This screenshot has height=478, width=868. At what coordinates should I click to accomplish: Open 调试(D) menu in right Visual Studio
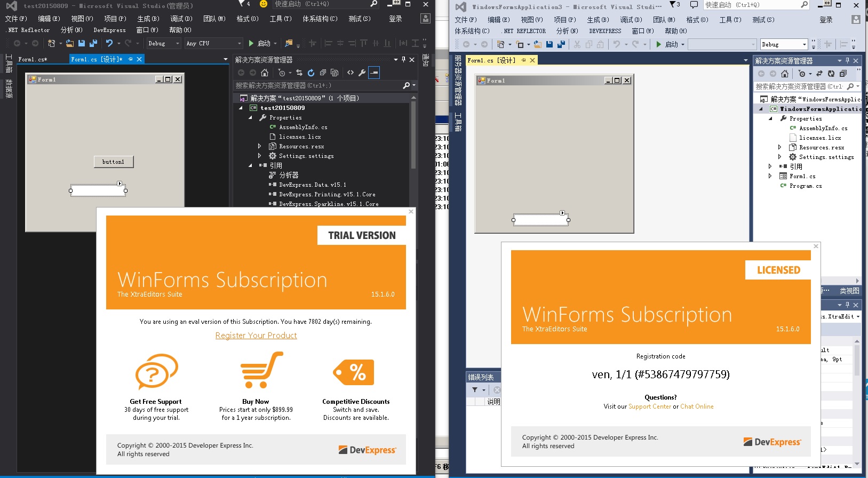[631, 20]
